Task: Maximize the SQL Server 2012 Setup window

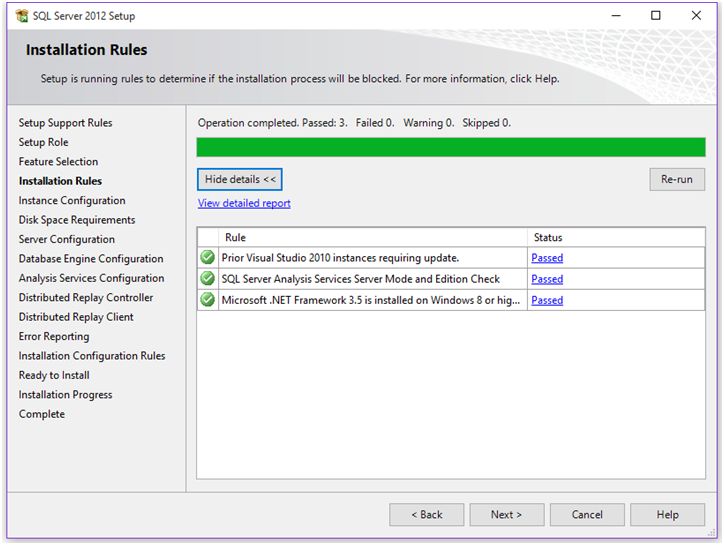Action: point(656,16)
